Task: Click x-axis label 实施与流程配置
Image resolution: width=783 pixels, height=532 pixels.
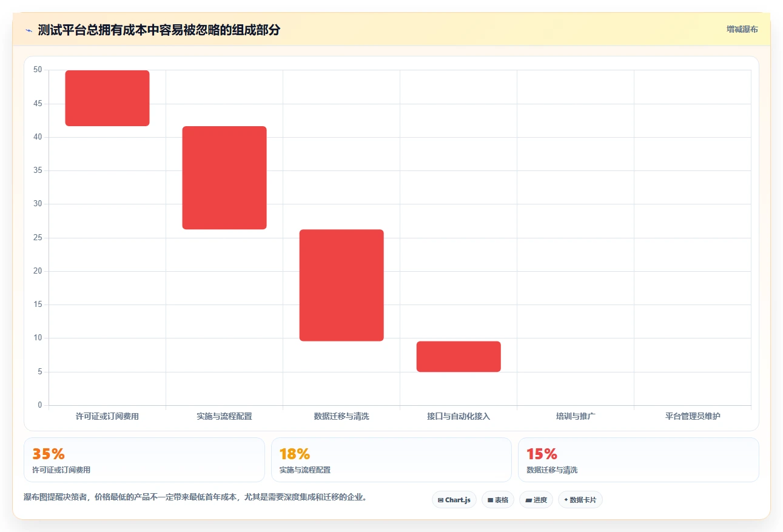Action: tap(224, 417)
